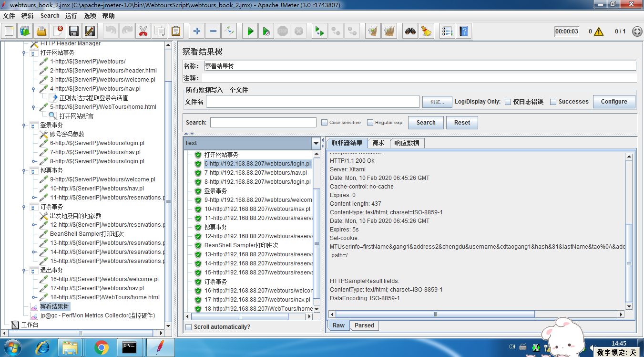644x357 pixels.
Task: Switch to the 请求 tab
Action: click(x=378, y=143)
